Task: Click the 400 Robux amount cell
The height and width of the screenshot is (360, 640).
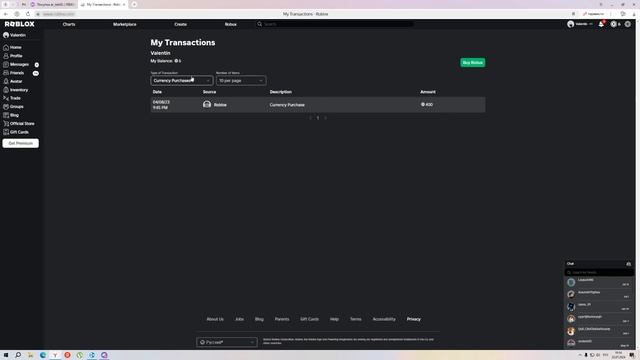Action: (x=427, y=104)
